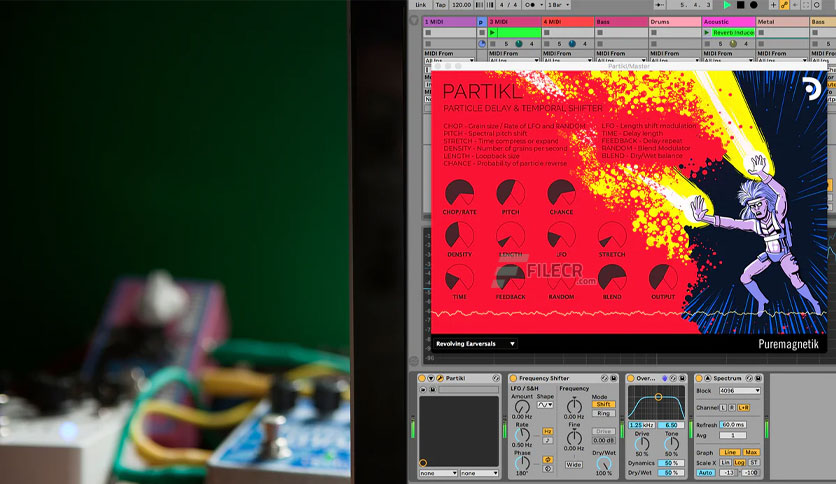Viewport: 836px width, 484px height.
Task: Click the Frequency Shifter save preset icon
Action: (614, 378)
